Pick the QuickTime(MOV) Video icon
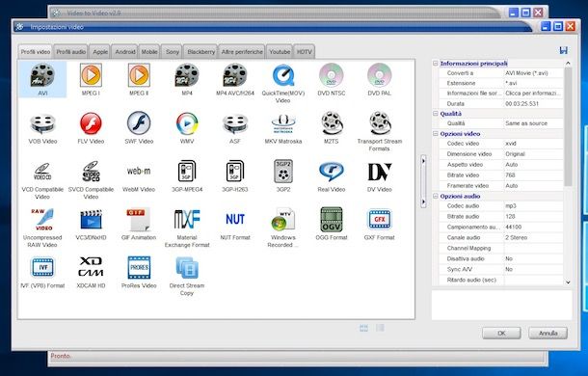588x376 pixels. [283, 75]
